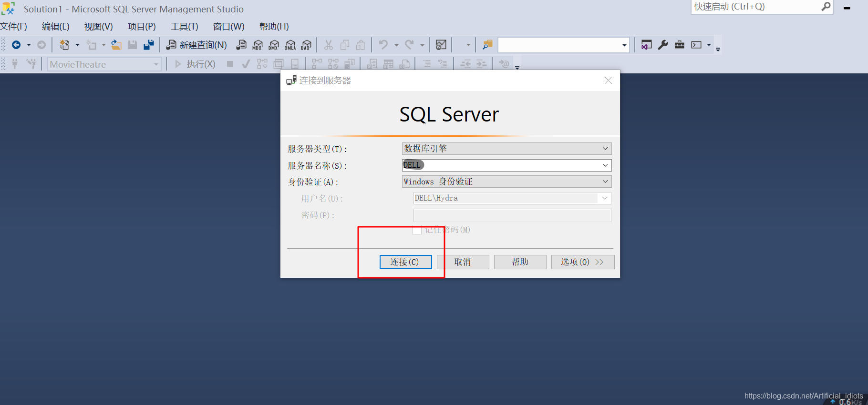Expand the User name DELL\Hydra dropdown
The height and width of the screenshot is (405, 868).
click(x=605, y=198)
